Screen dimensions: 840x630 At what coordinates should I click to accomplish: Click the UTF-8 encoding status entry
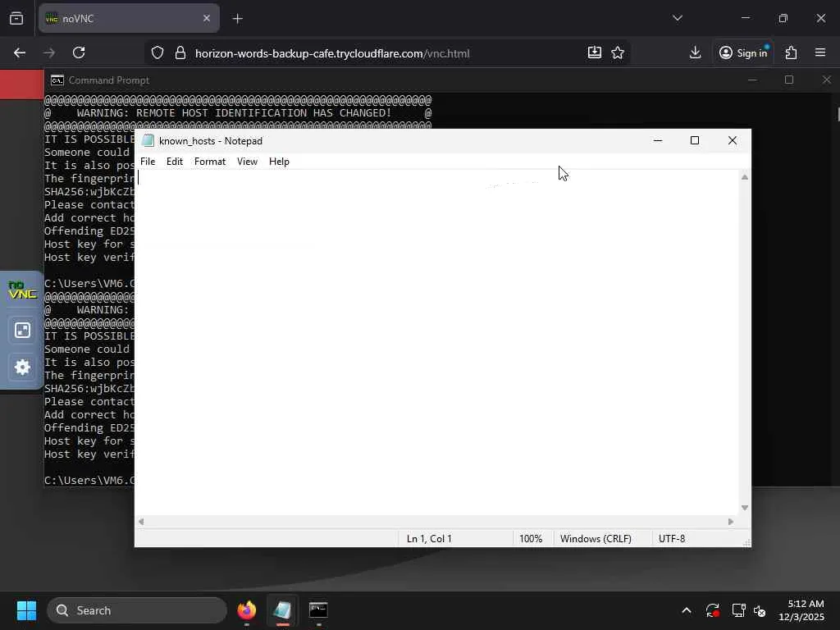click(x=672, y=538)
